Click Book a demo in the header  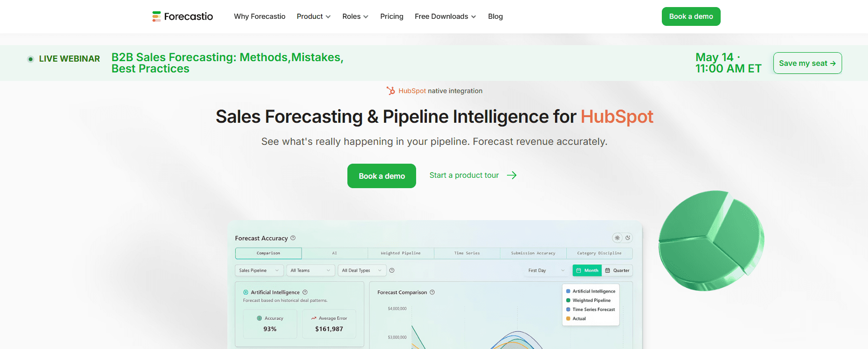point(691,16)
